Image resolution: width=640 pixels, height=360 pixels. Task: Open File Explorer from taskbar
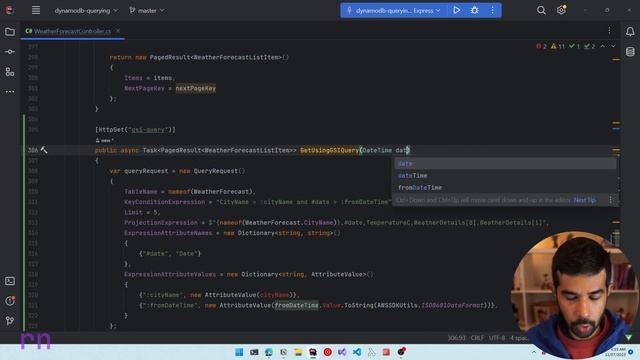(x=298, y=352)
